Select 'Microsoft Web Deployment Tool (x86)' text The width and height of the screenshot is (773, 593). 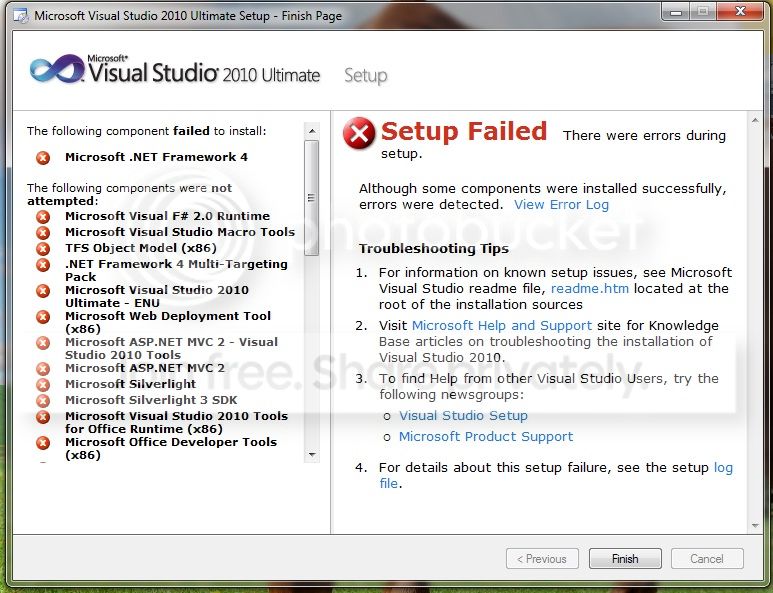click(168, 322)
